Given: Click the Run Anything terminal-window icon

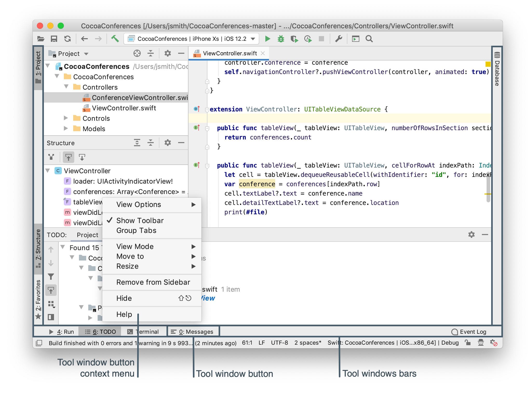Looking at the screenshot, I should tap(355, 39).
